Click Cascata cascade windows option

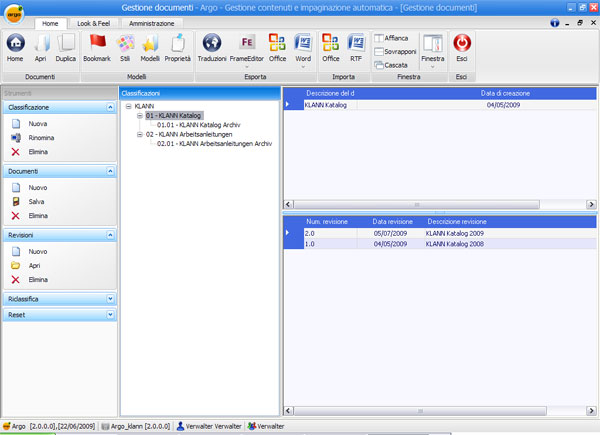(391, 65)
